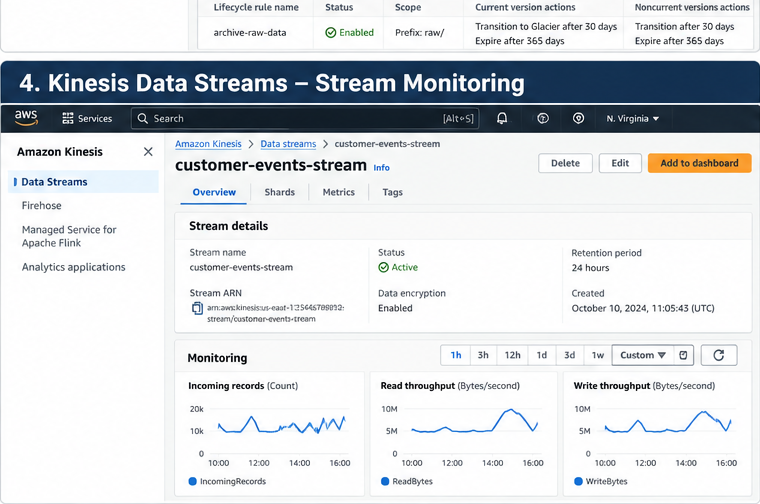
Task: Close the Amazon Kinesis side panel
Action: (148, 152)
